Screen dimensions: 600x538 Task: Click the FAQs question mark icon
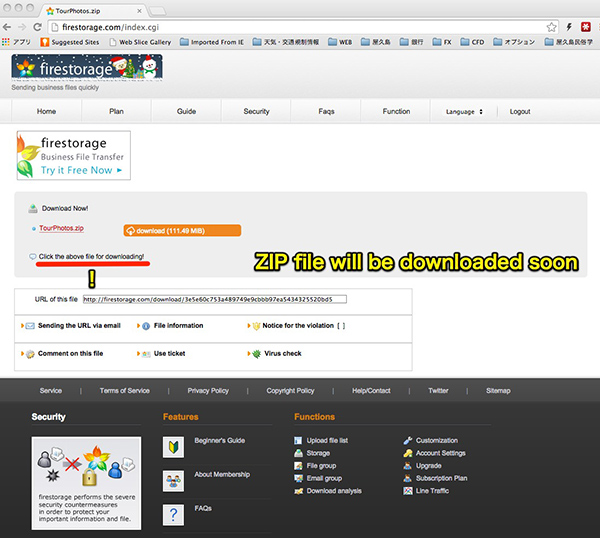pyautogui.click(x=174, y=515)
